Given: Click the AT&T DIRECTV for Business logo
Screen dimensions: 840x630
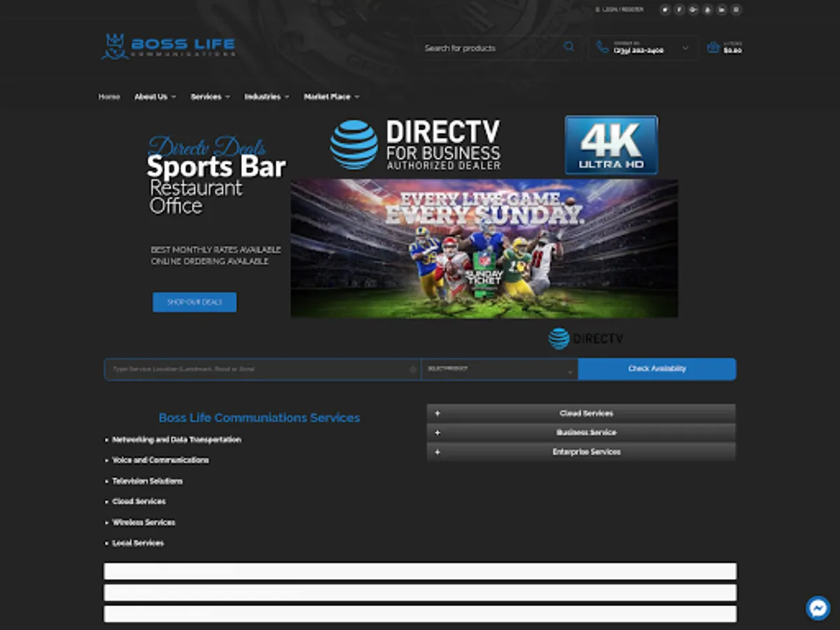Looking at the screenshot, I should 416,145.
